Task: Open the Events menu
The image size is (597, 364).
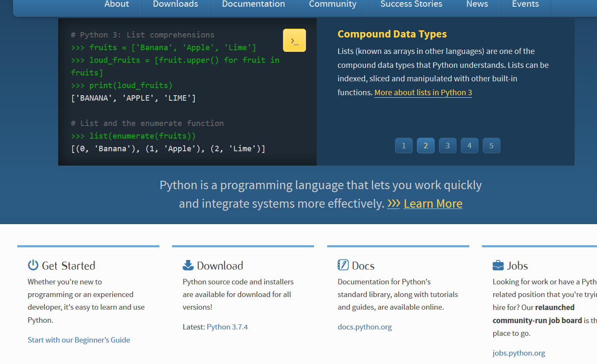Action: click(x=525, y=4)
